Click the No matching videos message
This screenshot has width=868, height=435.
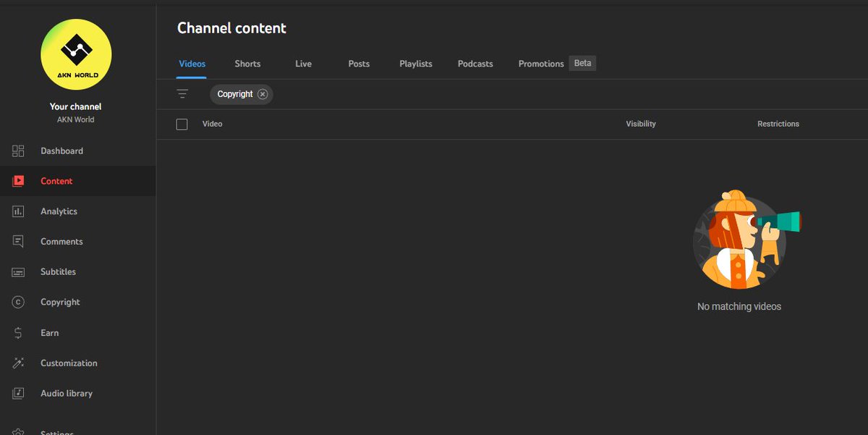pos(739,307)
